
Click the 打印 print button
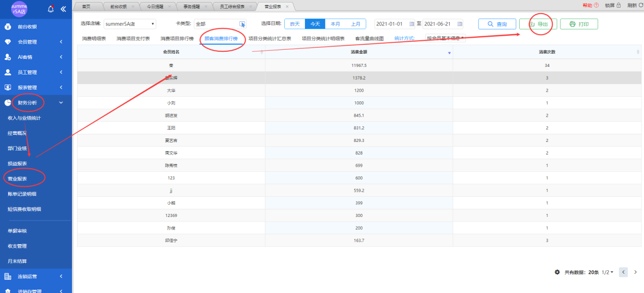579,24
